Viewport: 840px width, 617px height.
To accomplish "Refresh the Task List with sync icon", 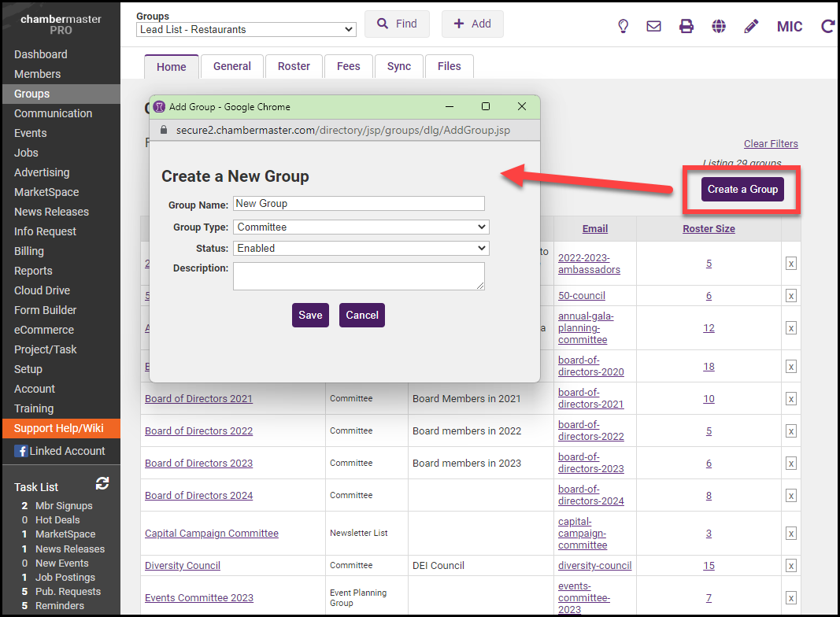I will point(102,483).
